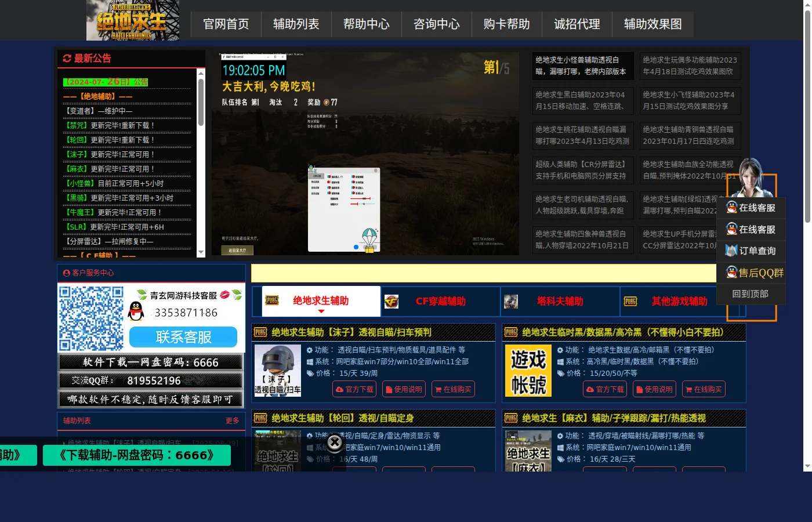This screenshot has height=522, width=812.
Task: Click the PUBG icon on 【沫子】 card header
Action: 260,332
